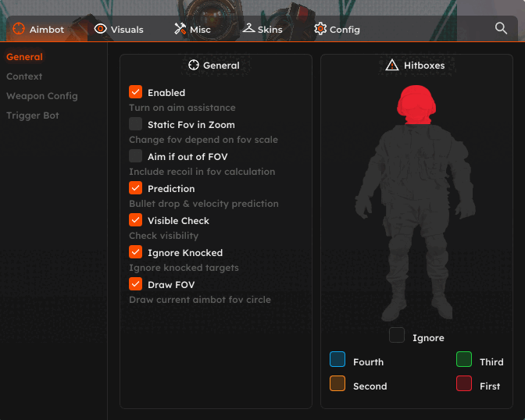This screenshot has height=420, width=525.
Task: Select the Misc tools icon
Action: tap(180, 29)
